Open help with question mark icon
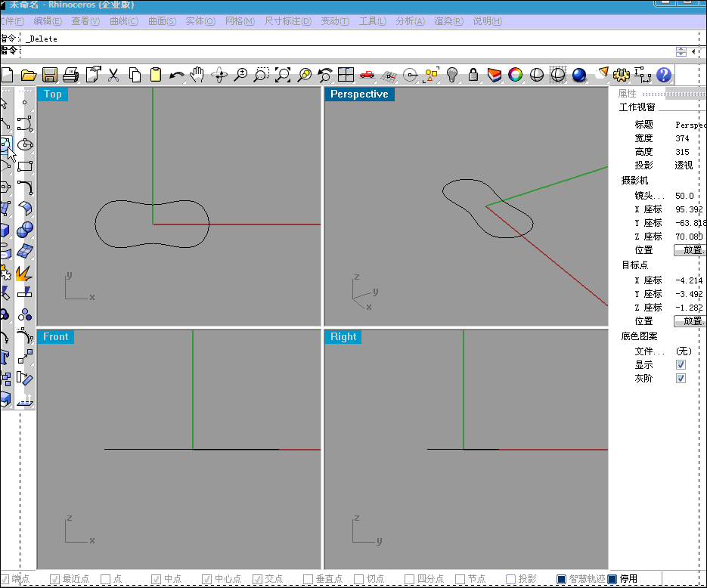707x588 pixels. pyautogui.click(x=664, y=75)
